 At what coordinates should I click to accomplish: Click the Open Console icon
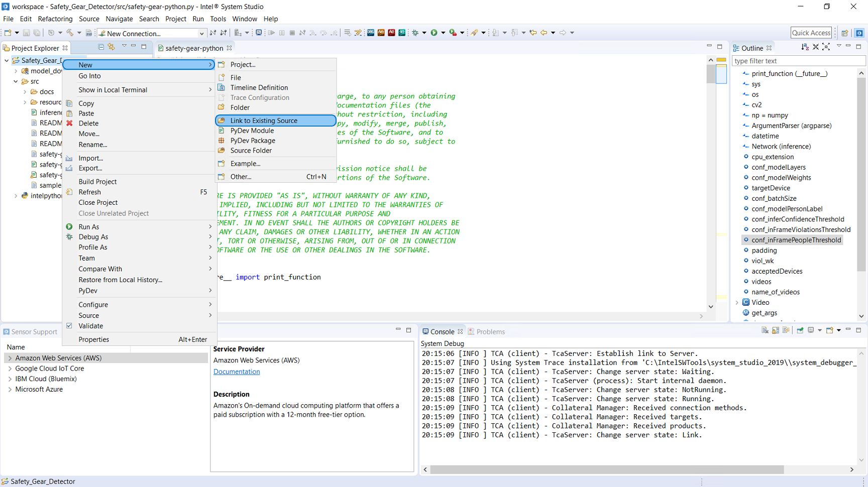tap(830, 330)
